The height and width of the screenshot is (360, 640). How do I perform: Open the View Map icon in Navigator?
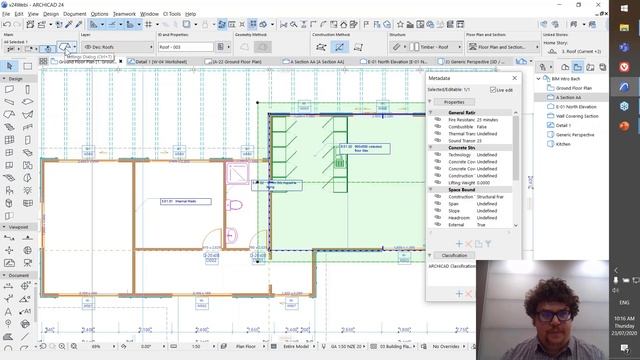578,67
